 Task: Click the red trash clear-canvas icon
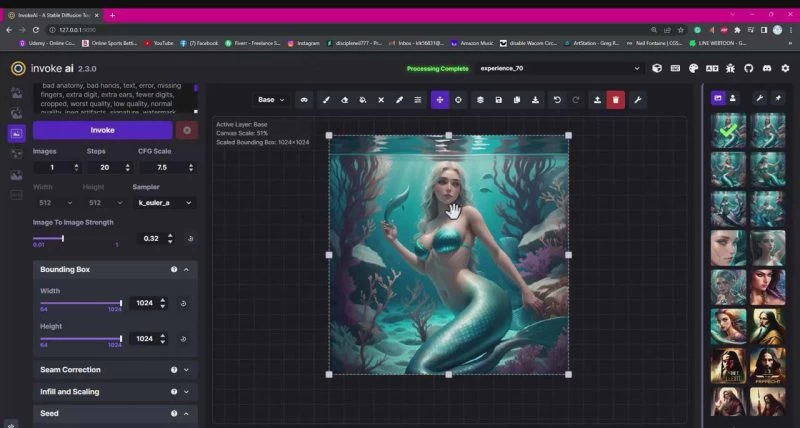point(616,100)
